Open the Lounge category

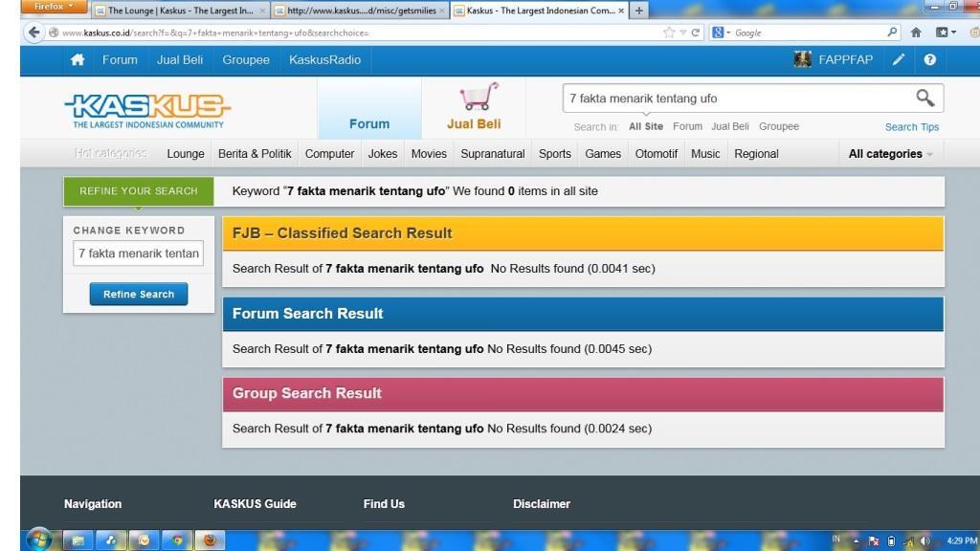[186, 154]
